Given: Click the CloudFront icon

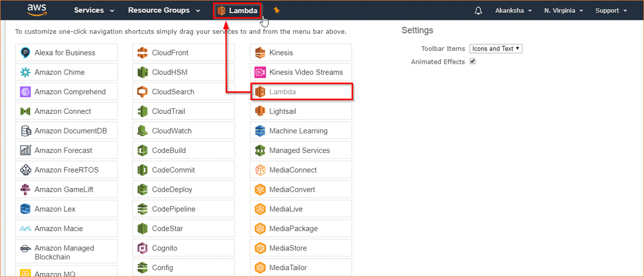Looking at the screenshot, I should [x=143, y=52].
